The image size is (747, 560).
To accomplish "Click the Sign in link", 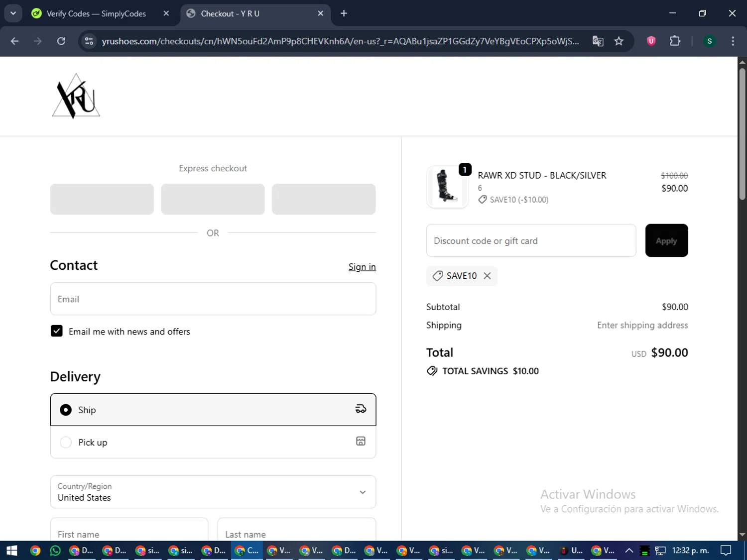I will [x=362, y=267].
